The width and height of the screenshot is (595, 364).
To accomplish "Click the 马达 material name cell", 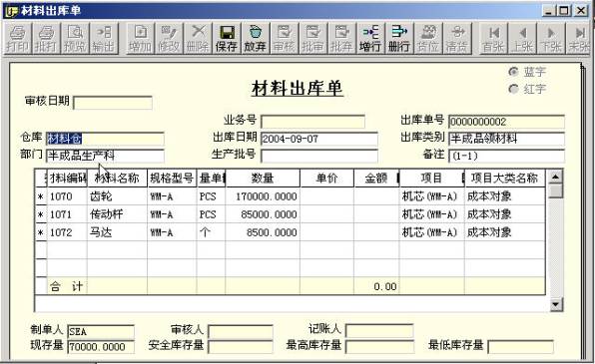I will [117, 232].
